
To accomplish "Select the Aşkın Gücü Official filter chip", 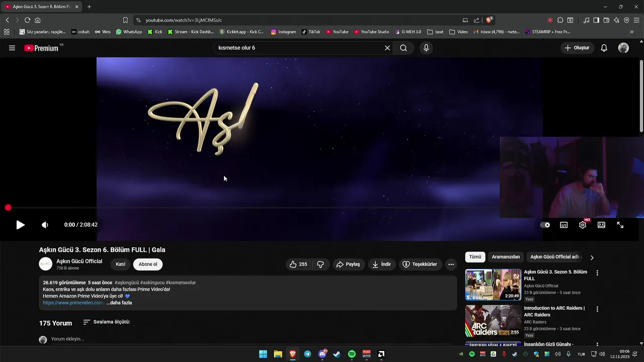I will click(x=555, y=257).
